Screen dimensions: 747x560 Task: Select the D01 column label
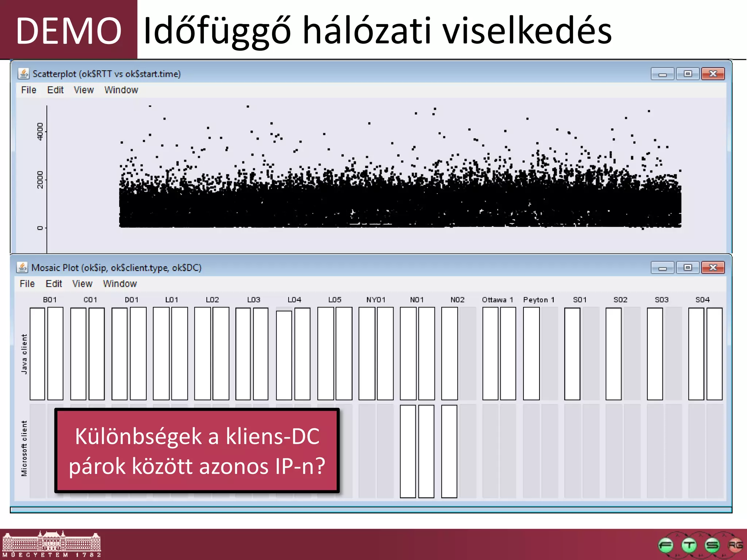132,300
